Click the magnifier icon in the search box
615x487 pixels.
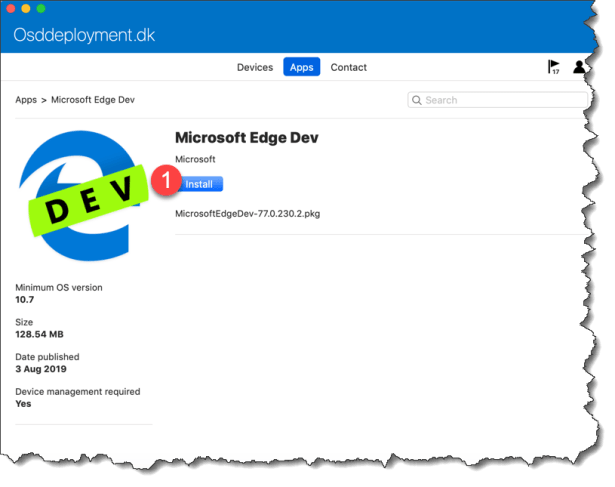coord(417,100)
